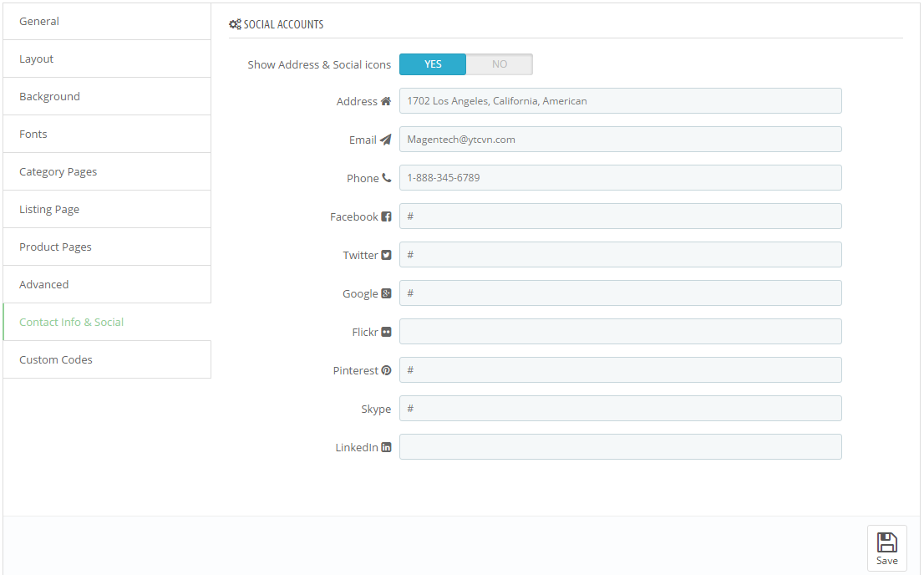
Task: Focus the Google URL input field
Action: click(x=621, y=293)
